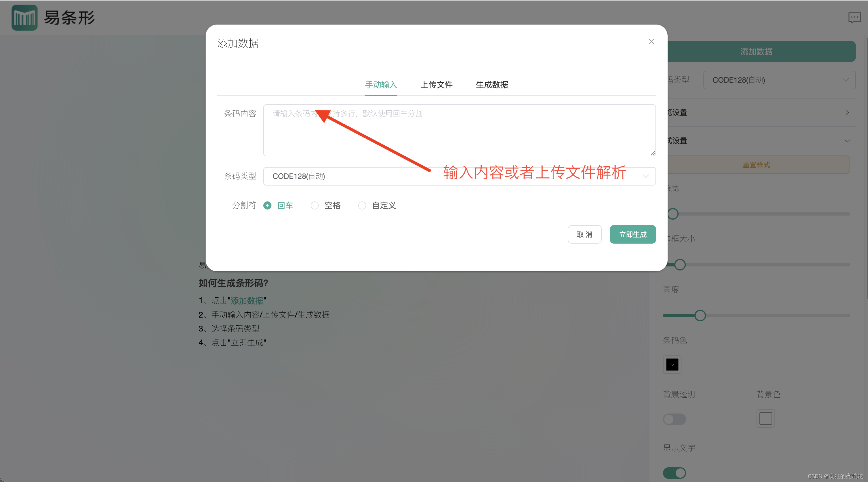Expand the preview settings arrow
Viewport: 868px width, 482px height.
coord(847,113)
